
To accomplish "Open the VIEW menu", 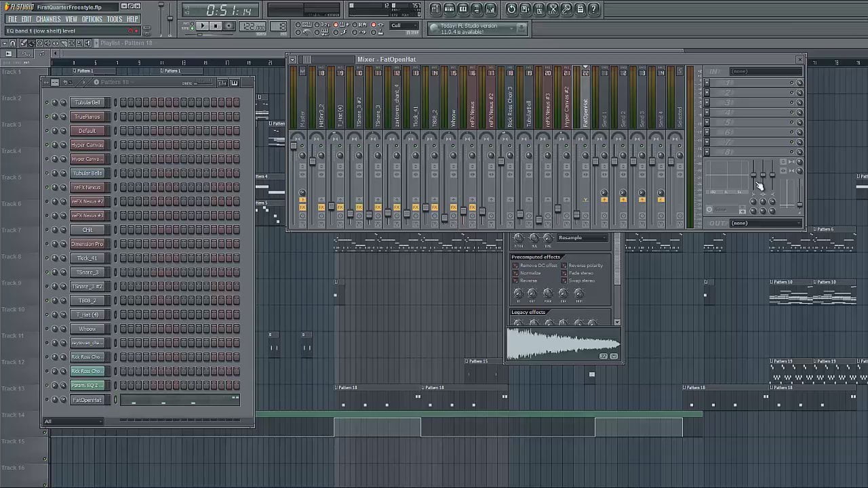I will click(71, 19).
